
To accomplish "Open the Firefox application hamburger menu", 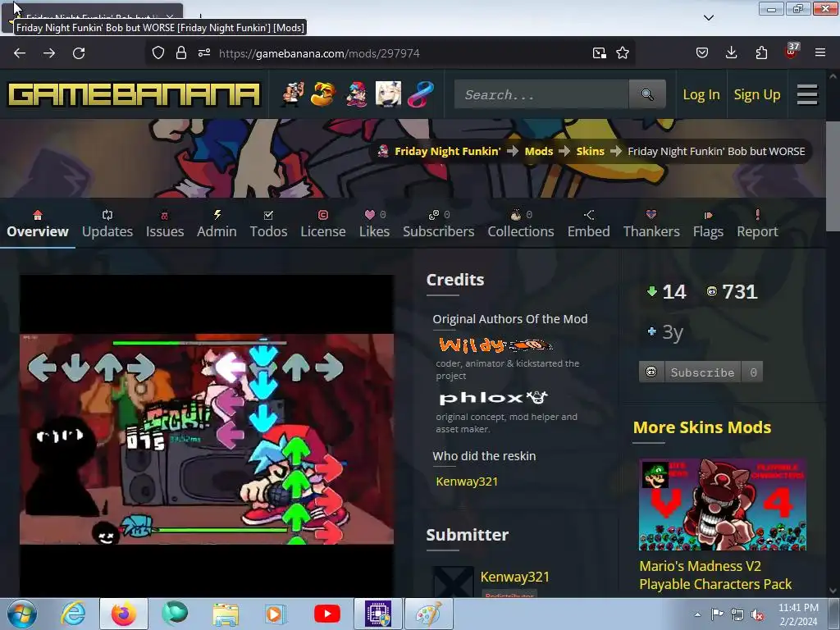I will 820,52.
